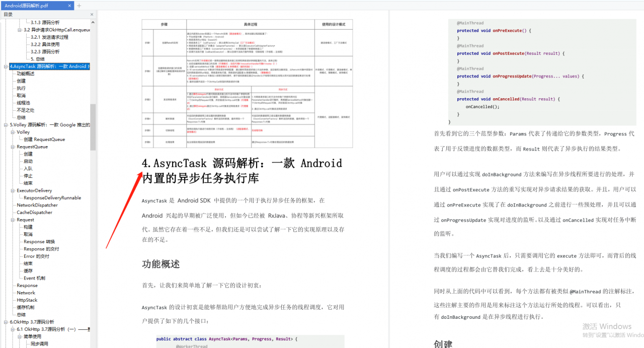Select the 5.Volley 源码解析 outline title
The width and height of the screenshot is (644, 348).
coord(50,125)
